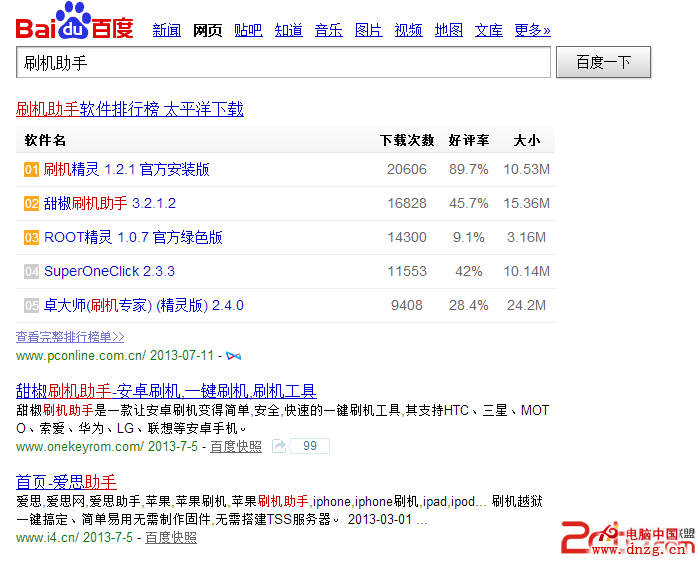Open the 知道 tab
Screen dimensions: 698x564
click(288, 30)
